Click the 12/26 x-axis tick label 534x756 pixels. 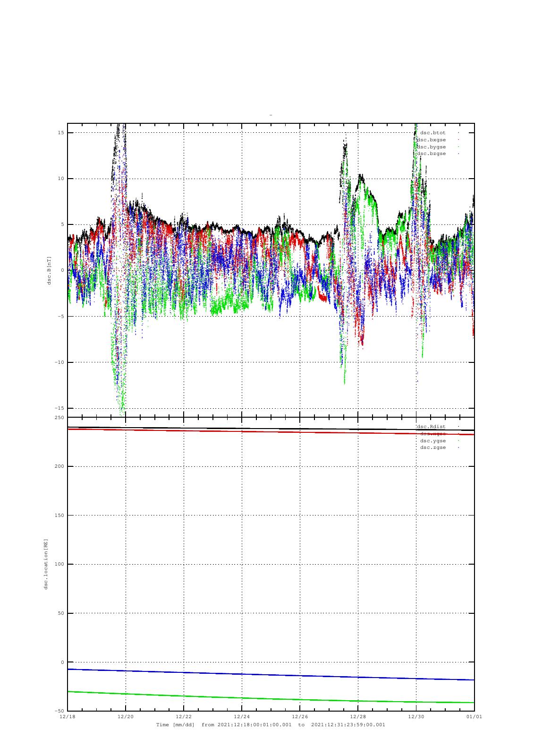[300, 717]
